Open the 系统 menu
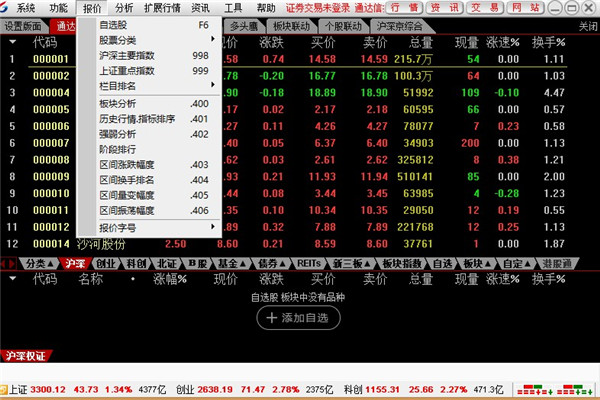Viewport: 600px width, 400px height. coord(26,8)
